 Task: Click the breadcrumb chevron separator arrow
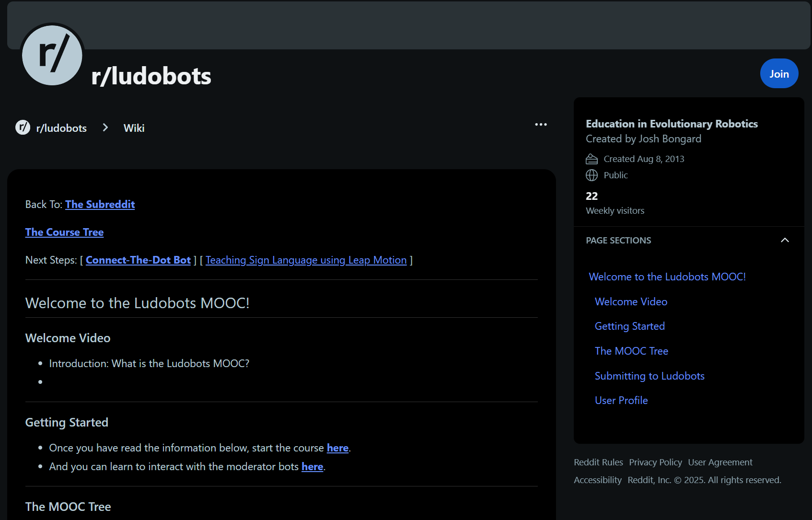[x=105, y=127]
